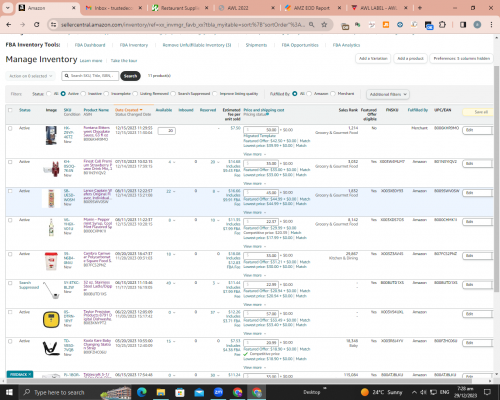
Task: Select Status Inactive radio button
Action: tap(83, 94)
